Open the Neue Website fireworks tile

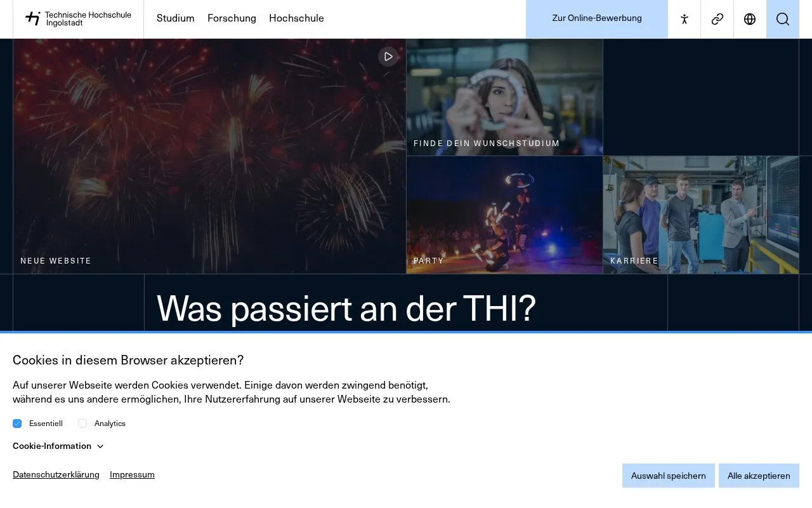coord(209,156)
